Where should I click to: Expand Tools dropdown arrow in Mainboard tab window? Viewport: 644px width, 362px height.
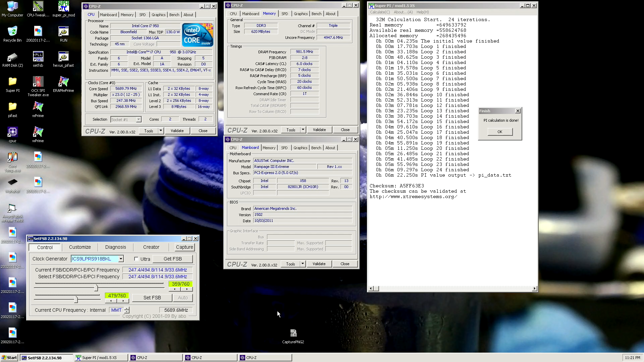303,264
